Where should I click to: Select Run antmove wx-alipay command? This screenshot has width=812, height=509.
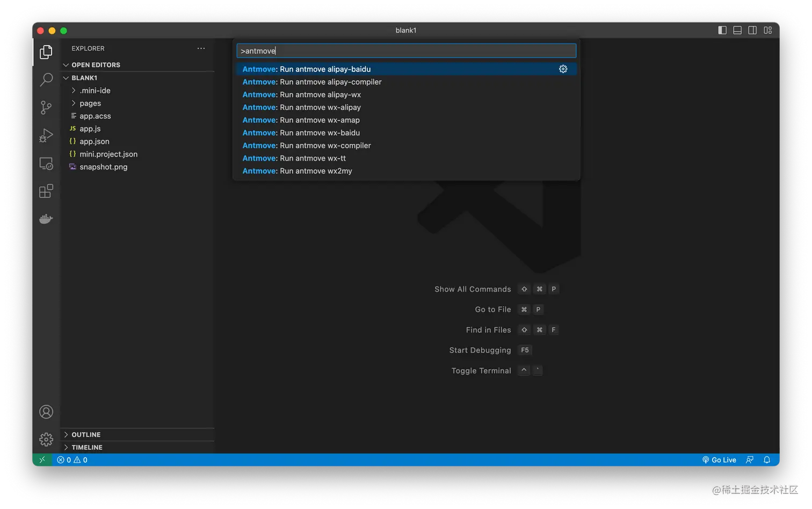coord(407,107)
